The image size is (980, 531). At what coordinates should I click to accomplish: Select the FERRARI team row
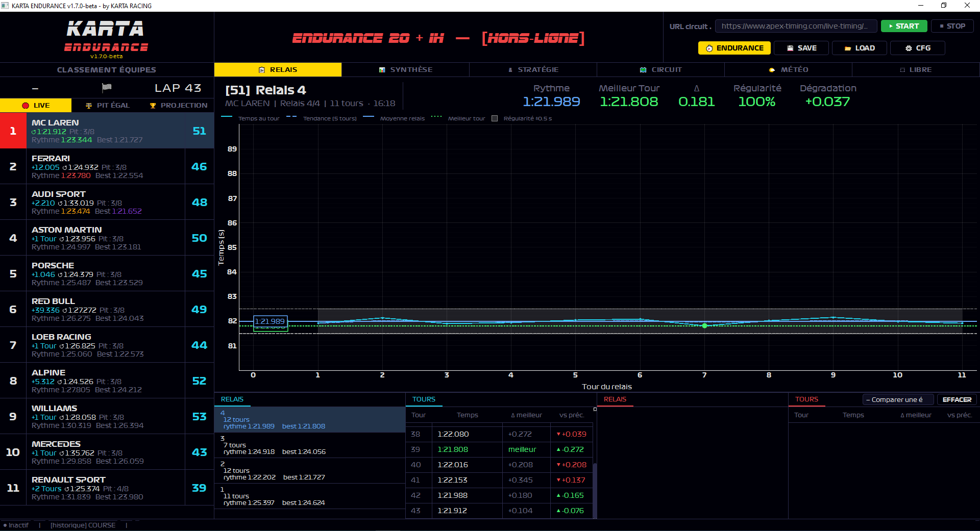107,166
